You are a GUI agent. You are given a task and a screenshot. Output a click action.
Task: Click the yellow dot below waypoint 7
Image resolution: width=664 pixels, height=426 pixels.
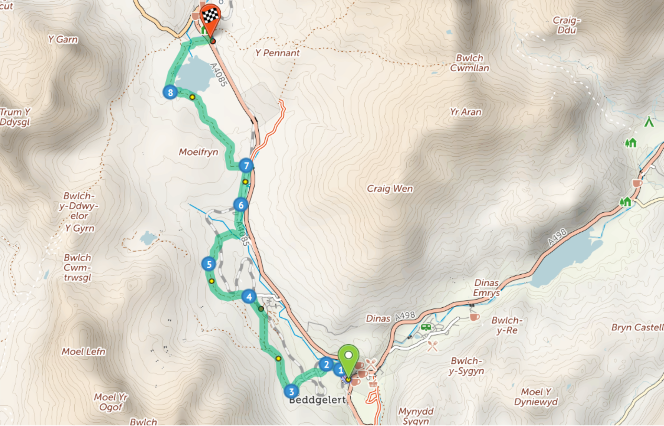coord(245,182)
